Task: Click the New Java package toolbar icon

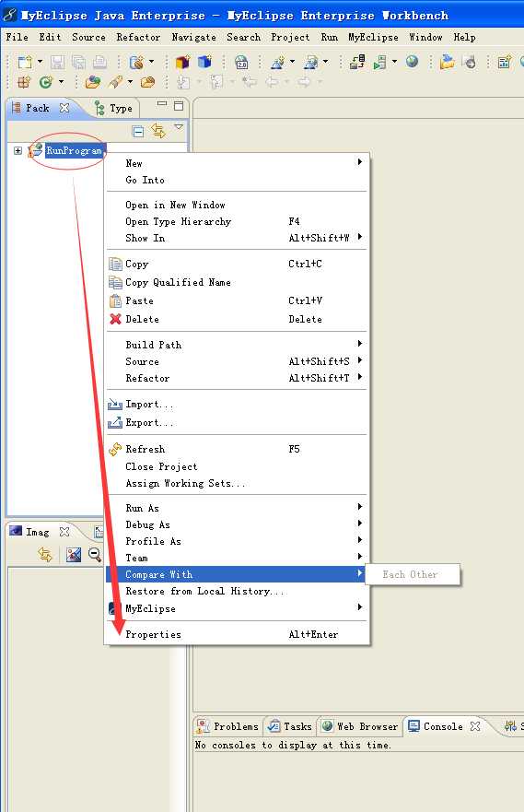Action: [x=24, y=82]
